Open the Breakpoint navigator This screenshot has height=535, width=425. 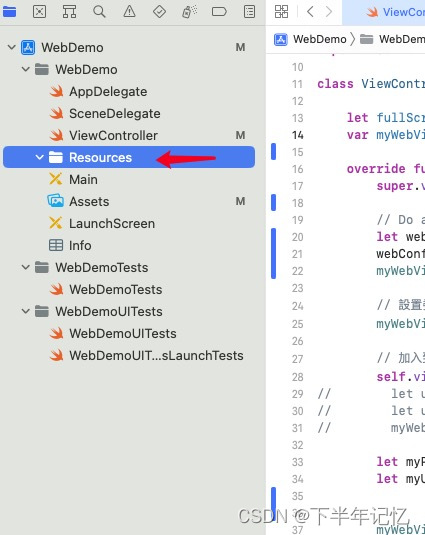pos(219,12)
